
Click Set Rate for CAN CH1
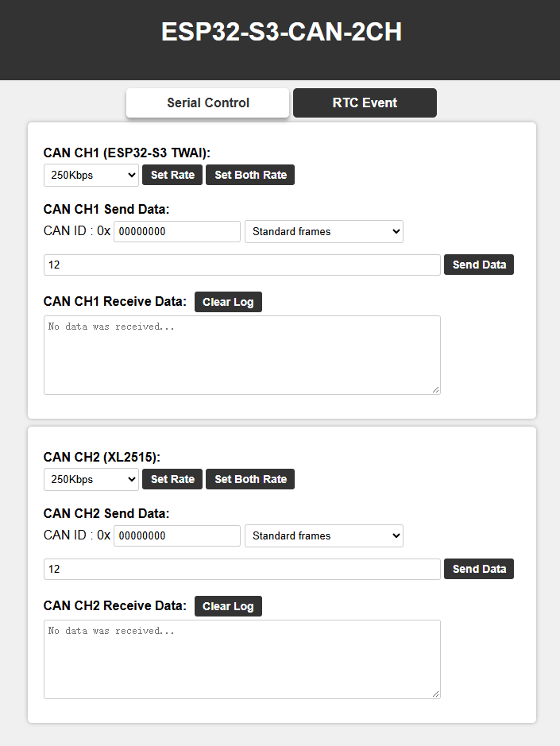click(172, 175)
